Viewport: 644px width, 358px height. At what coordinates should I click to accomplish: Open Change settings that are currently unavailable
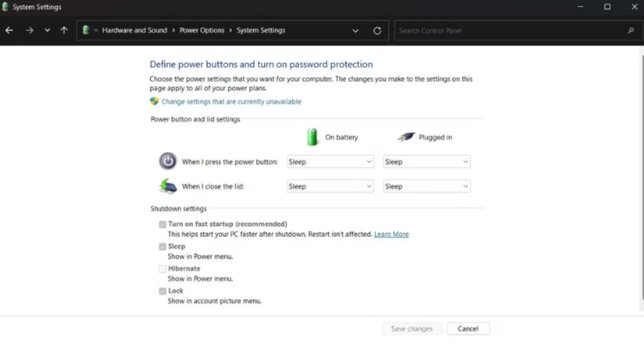231,102
